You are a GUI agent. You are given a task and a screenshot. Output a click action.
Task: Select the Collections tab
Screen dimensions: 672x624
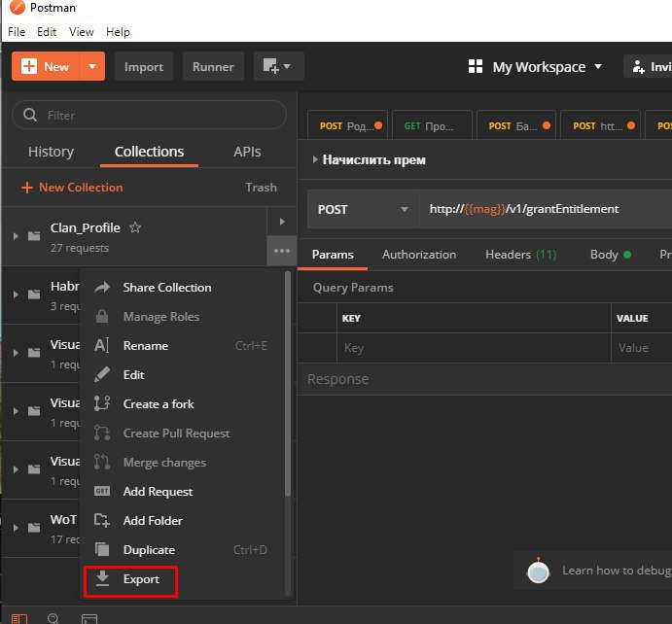click(149, 152)
